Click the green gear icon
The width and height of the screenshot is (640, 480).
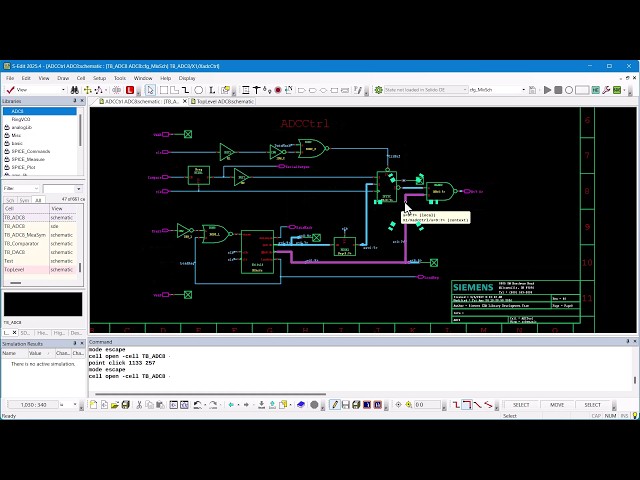coord(378,90)
